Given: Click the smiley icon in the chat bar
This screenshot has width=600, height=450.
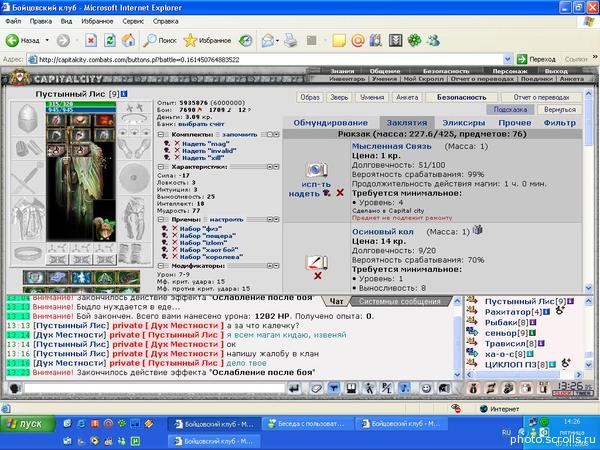Looking at the screenshot, I should 426,388.
